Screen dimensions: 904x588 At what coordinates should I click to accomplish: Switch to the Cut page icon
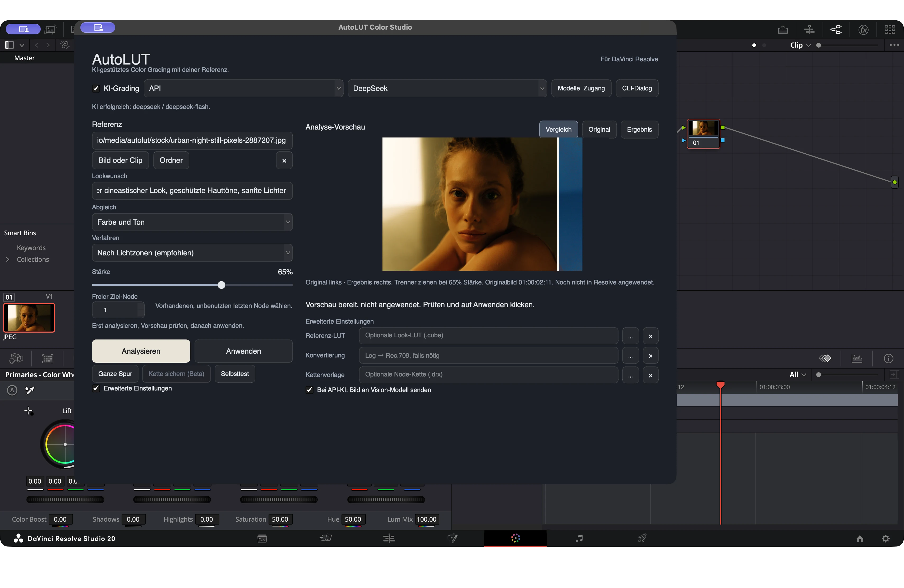[325, 538]
